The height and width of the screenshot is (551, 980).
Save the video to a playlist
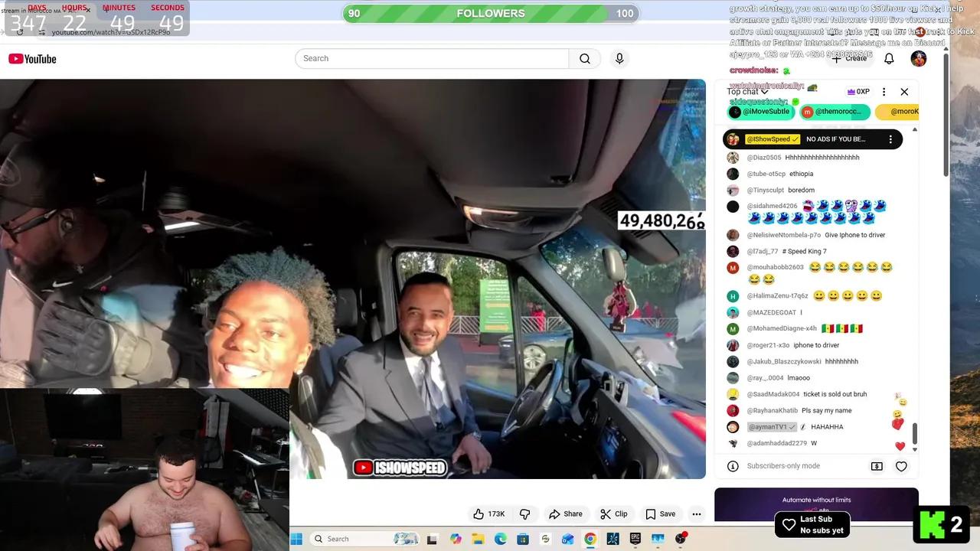(660, 514)
